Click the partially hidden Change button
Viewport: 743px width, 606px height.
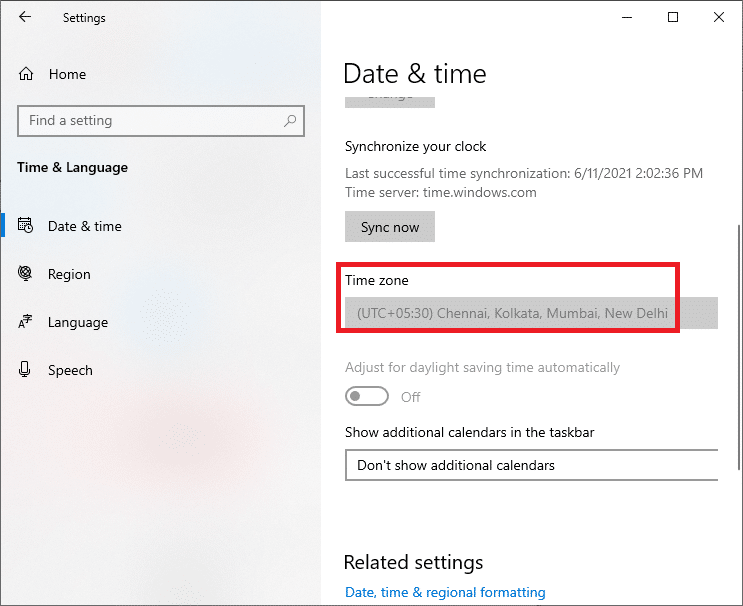click(390, 100)
